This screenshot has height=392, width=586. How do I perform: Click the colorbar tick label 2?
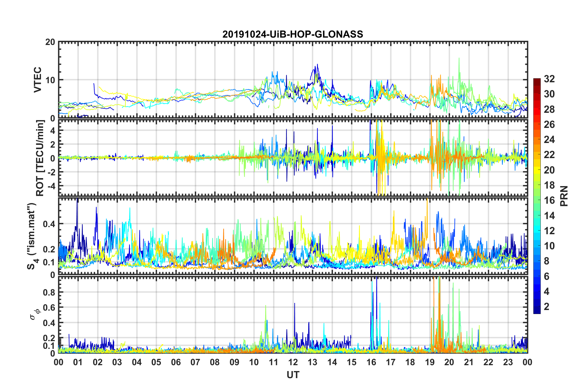[547, 307]
